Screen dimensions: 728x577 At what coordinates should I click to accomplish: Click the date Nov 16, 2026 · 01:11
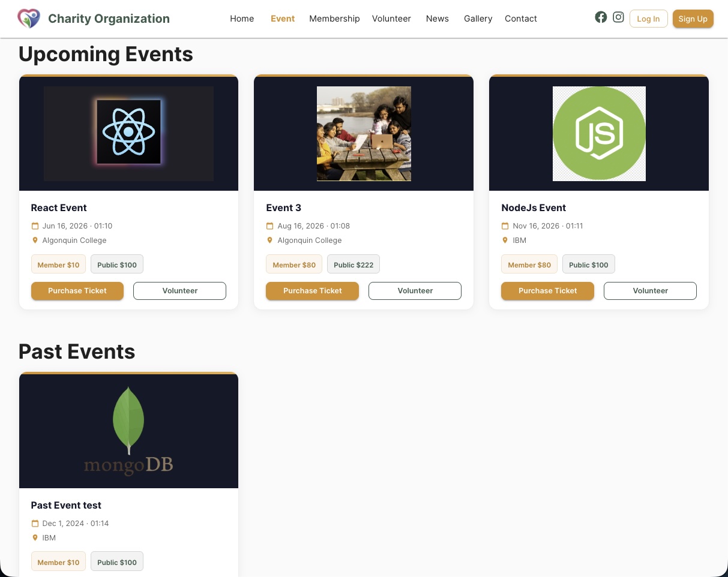(x=548, y=226)
